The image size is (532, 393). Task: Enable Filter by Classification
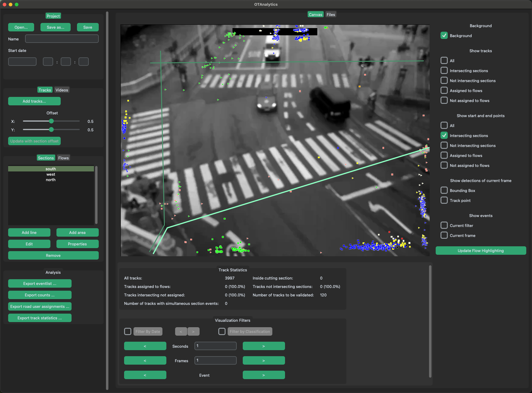point(222,331)
